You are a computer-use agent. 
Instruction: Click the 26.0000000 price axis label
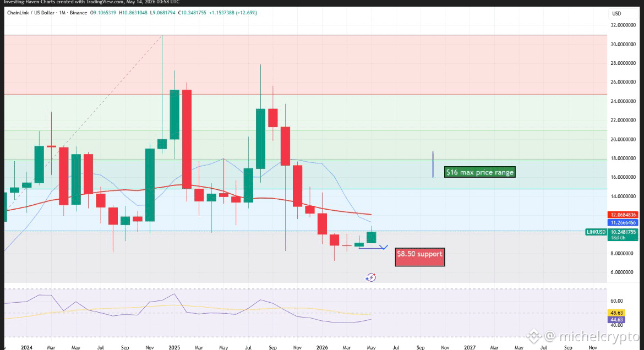click(623, 82)
